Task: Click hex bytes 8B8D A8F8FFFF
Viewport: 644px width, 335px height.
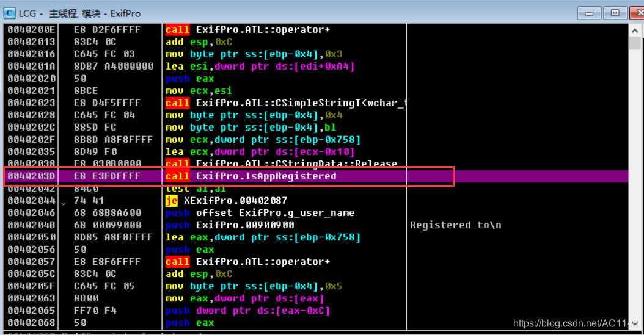Action: pyautogui.click(x=114, y=139)
